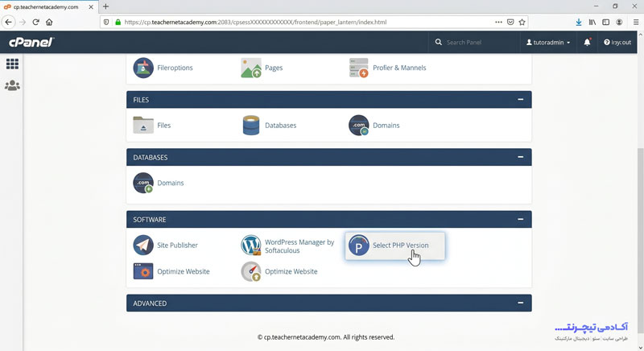Click Domains icon in DATABASES section
The height and width of the screenshot is (351, 644).
pyautogui.click(x=143, y=183)
